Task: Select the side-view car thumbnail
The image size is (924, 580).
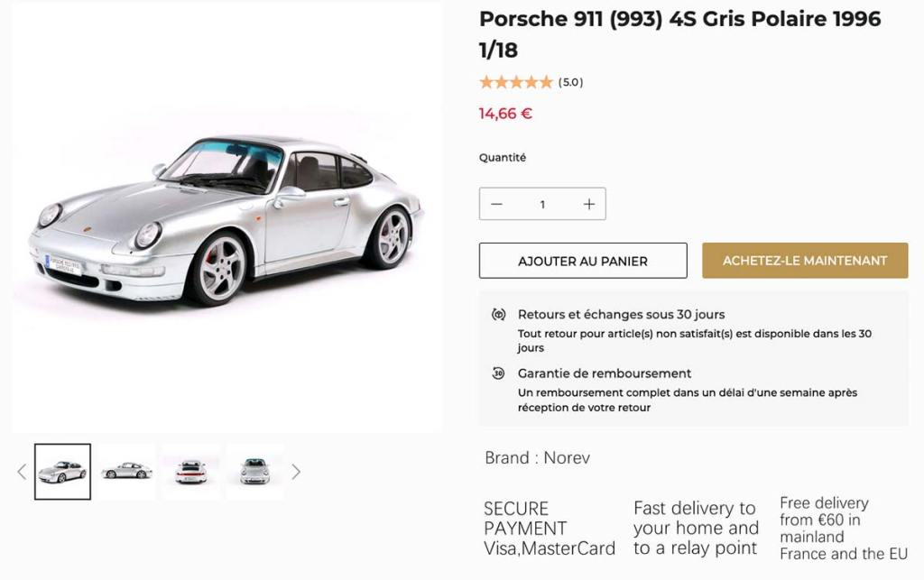Action: coord(126,471)
